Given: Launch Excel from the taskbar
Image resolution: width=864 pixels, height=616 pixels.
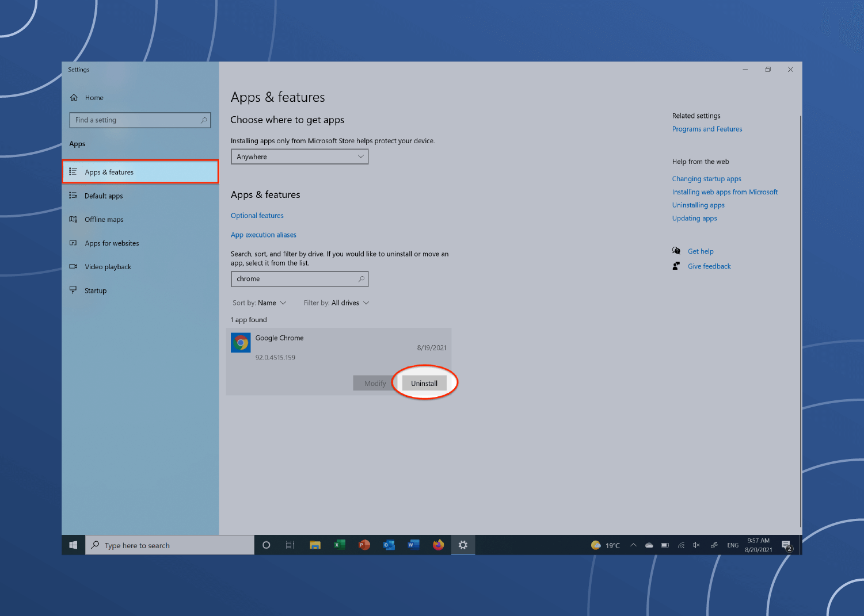Looking at the screenshot, I should [x=339, y=545].
